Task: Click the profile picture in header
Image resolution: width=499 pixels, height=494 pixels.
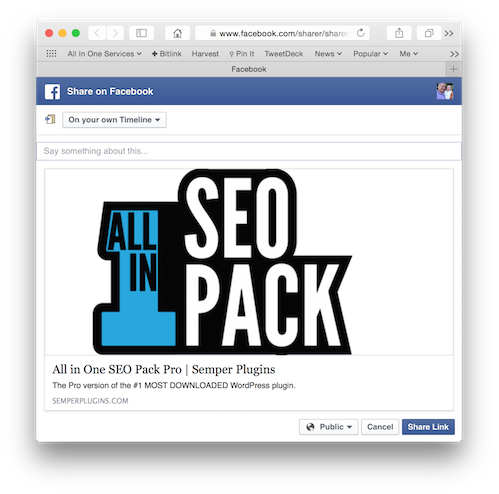Action: tap(445, 91)
